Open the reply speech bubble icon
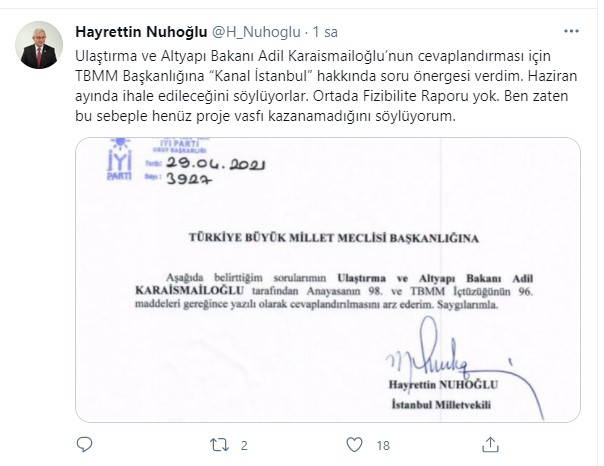The image size is (604, 466). [x=84, y=445]
